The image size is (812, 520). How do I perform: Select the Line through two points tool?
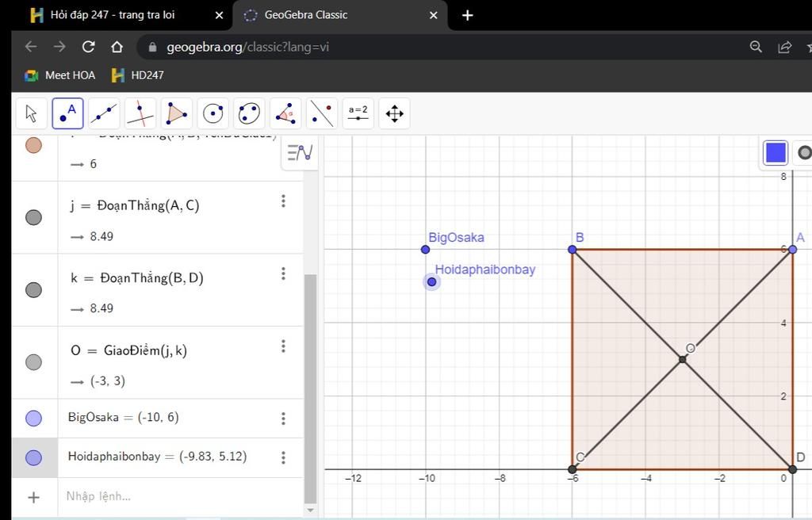point(104,113)
